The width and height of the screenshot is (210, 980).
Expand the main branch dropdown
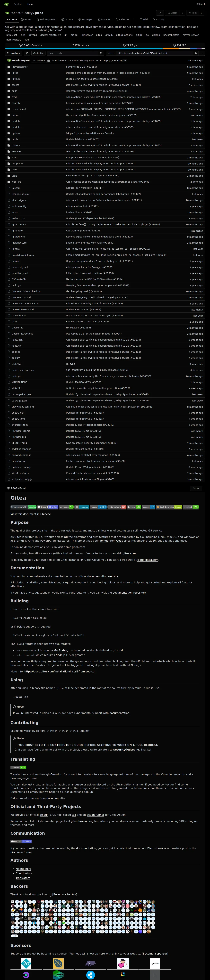pyautogui.click(x=14, y=53)
